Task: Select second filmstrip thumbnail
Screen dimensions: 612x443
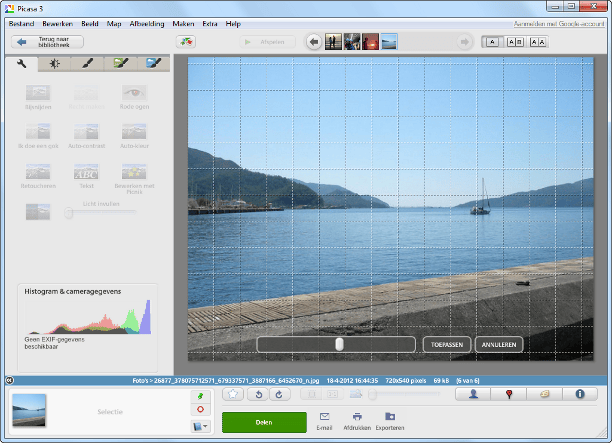Action: (352, 42)
